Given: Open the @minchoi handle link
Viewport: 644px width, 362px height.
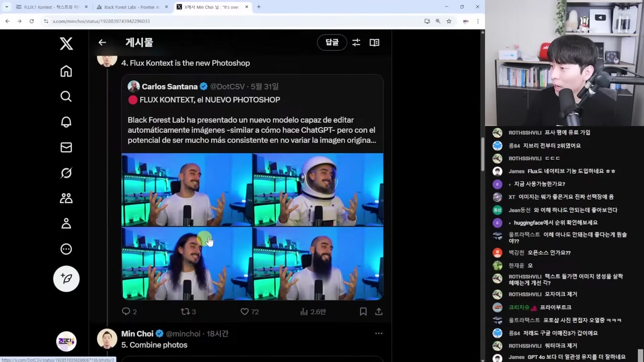Looking at the screenshot, I should click(x=183, y=334).
